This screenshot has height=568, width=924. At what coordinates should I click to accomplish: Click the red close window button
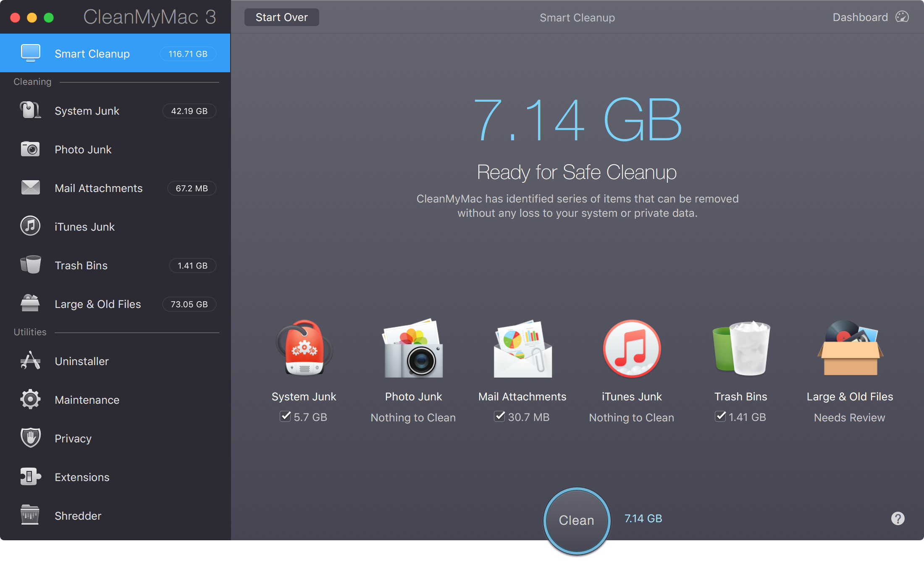point(15,17)
